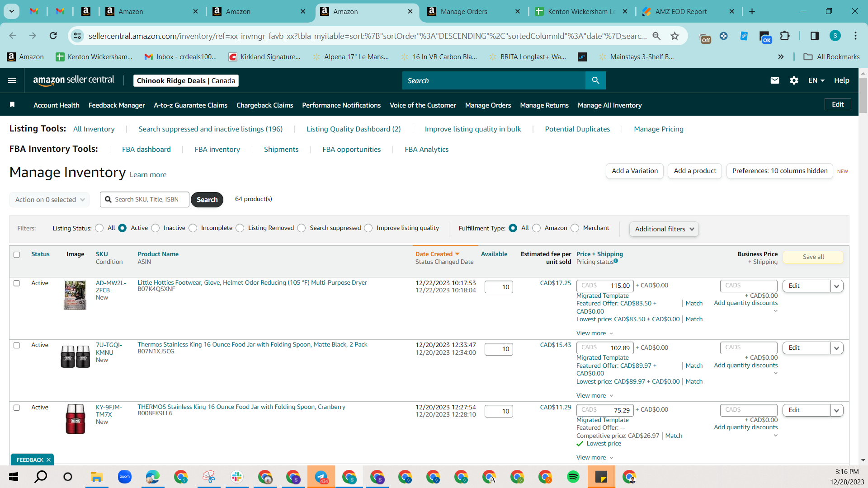Select the Thermos 2 Pack row checkbox

click(17, 345)
